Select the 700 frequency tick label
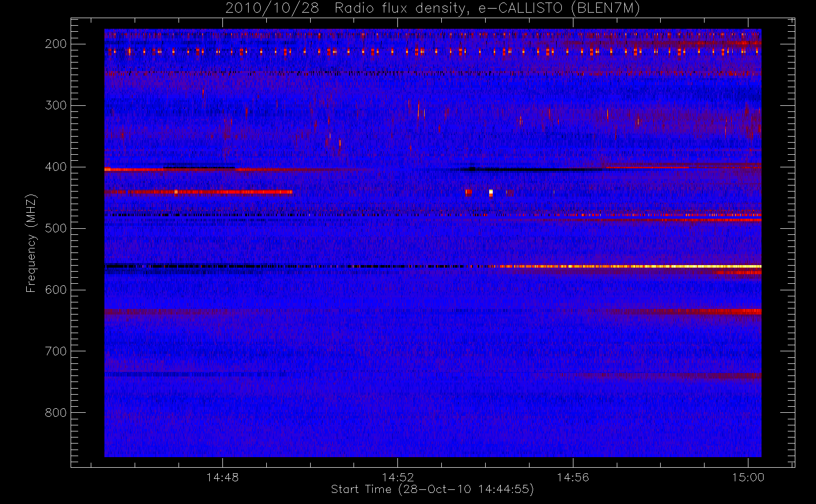 tap(56, 351)
